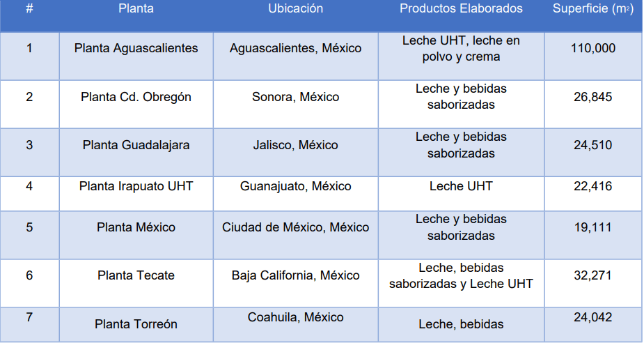Image resolution: width=644 pixels, height=343 pixels.
Task: Select the 26,845 surface value
Action: (592, 97)
